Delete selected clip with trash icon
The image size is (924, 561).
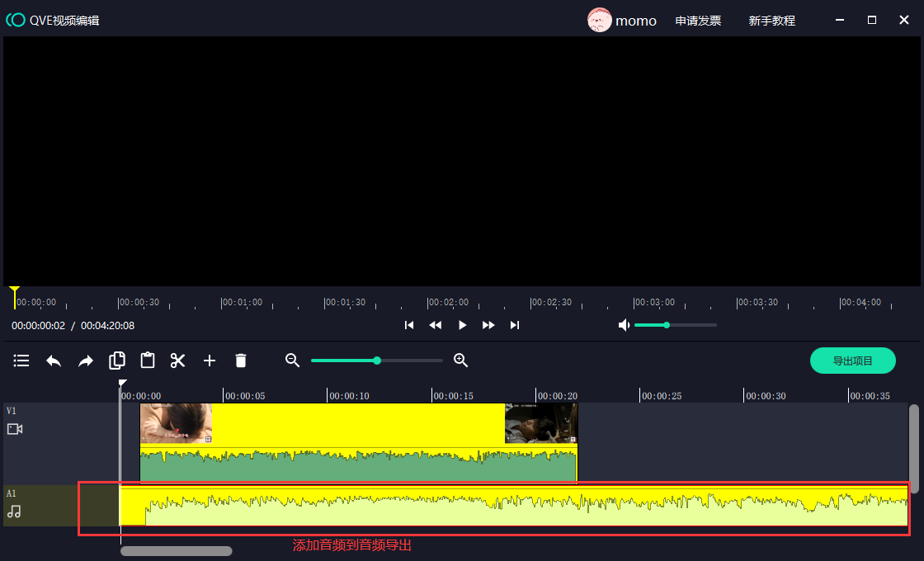tap(241, 361)
